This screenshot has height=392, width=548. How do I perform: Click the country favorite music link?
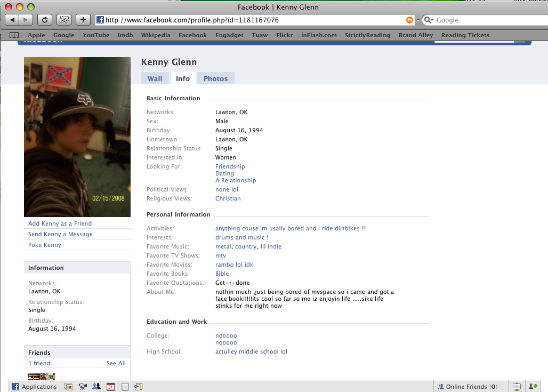pos(246,246)
